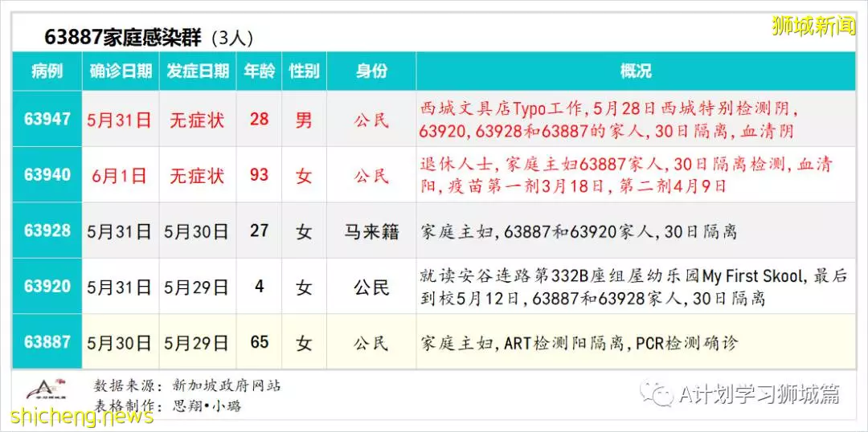This screenshot has height=432, width=868.
Task: Click the ART and PCR test description
Action: [579, 343]
